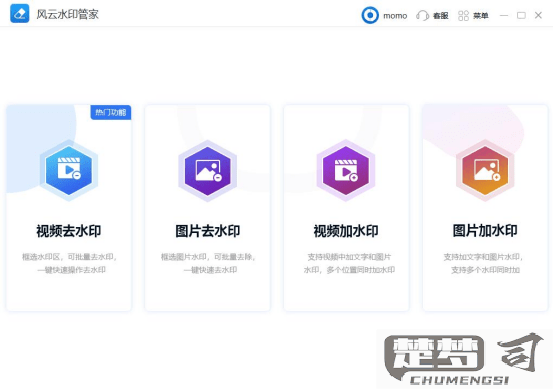Click the momo username text
This screenshot has width=553, height=389.
(x=395, y=16)
